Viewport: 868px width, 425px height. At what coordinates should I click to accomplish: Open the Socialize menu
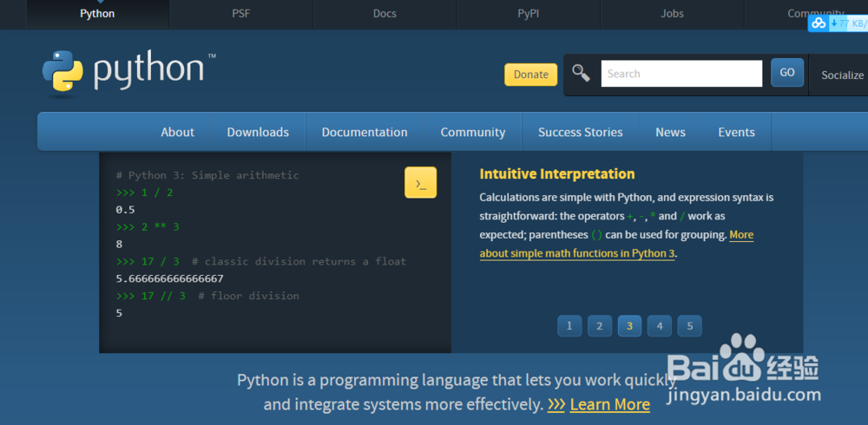click(842, 75)
